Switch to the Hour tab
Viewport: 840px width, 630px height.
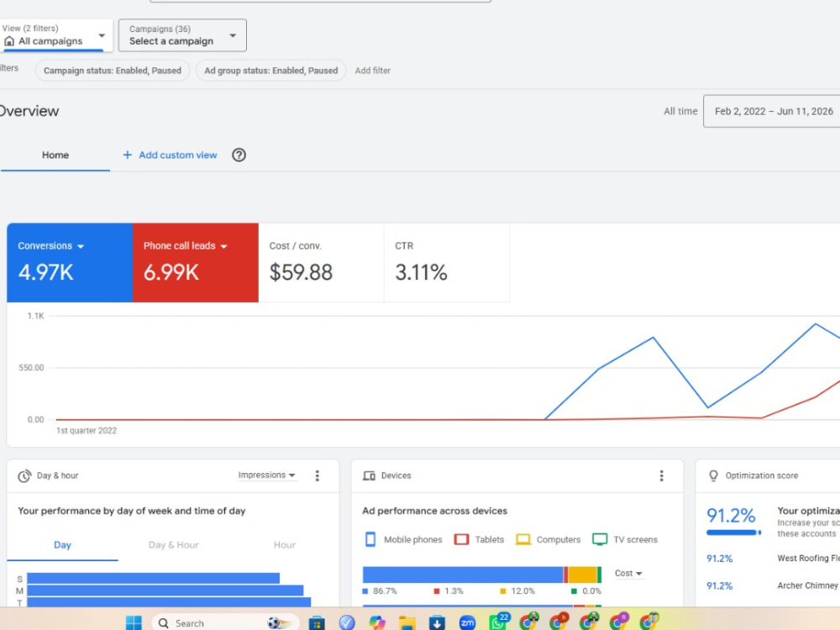285,545
